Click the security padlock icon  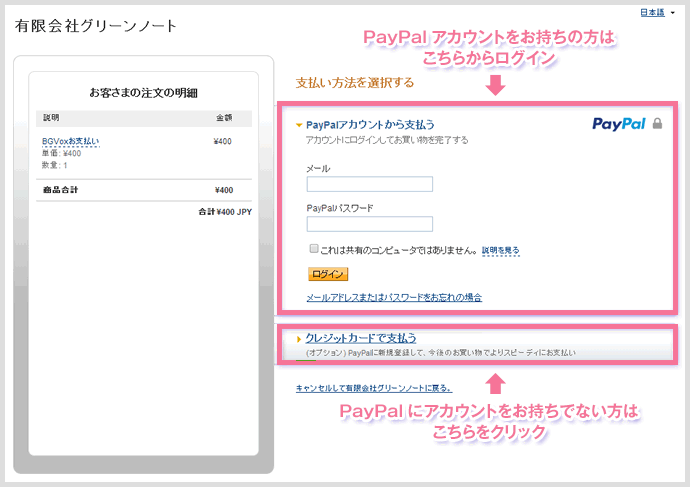click(657, 125)
